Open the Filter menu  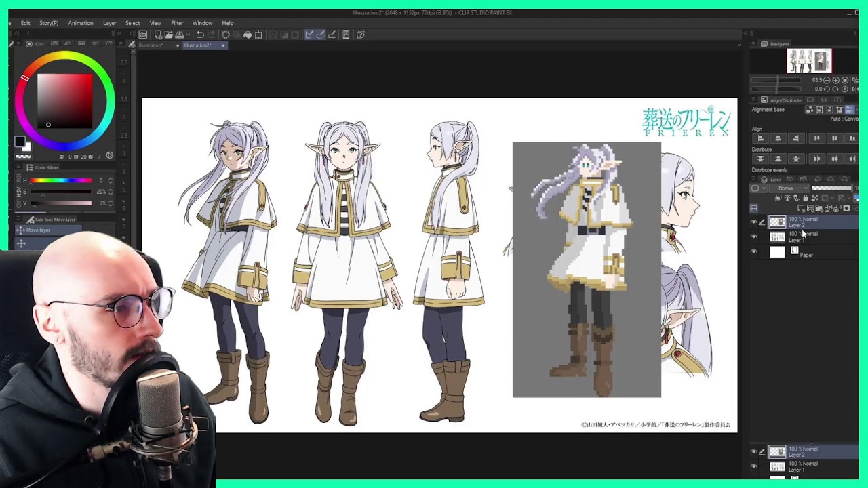177,23
